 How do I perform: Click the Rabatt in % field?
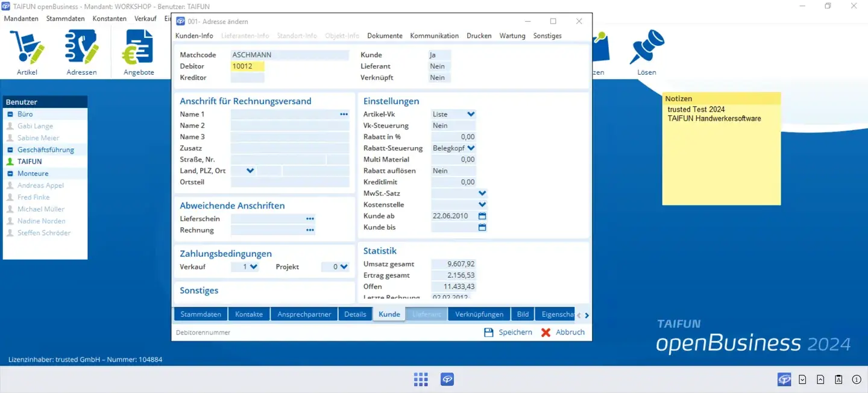(454, 137)
